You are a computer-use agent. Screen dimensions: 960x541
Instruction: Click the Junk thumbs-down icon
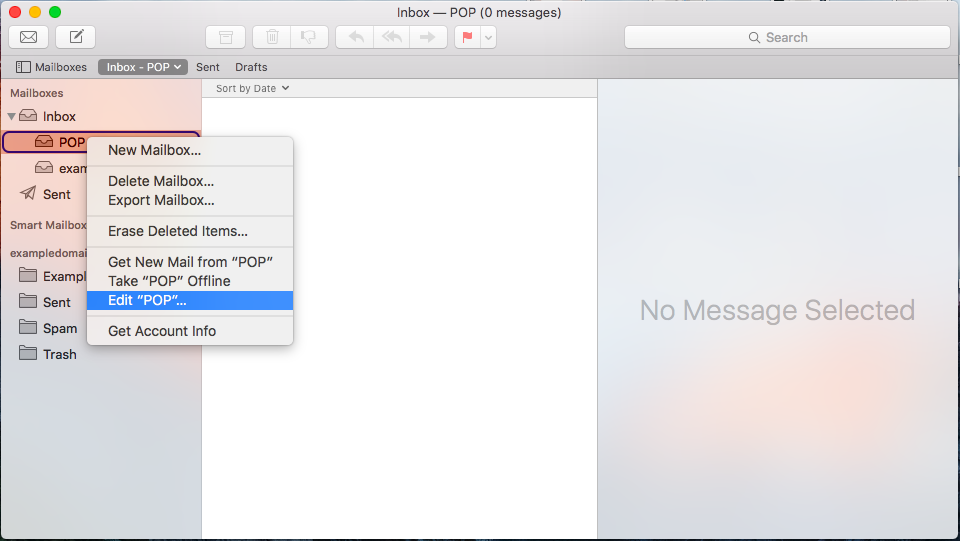coord(309,37)
